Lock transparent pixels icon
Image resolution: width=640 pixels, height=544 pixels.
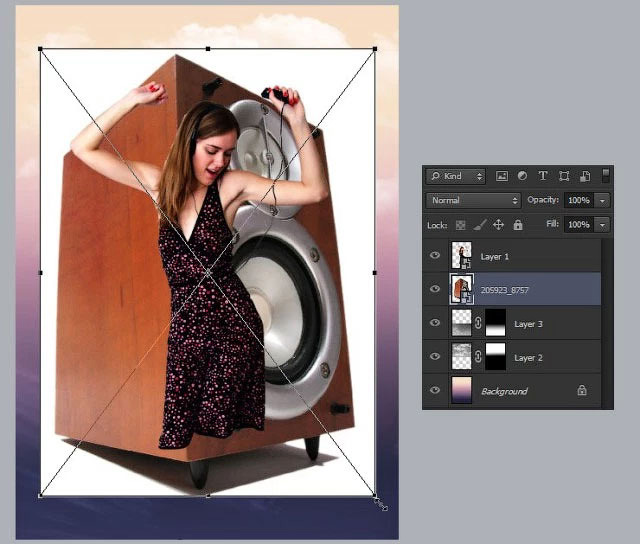coord(460,225)
